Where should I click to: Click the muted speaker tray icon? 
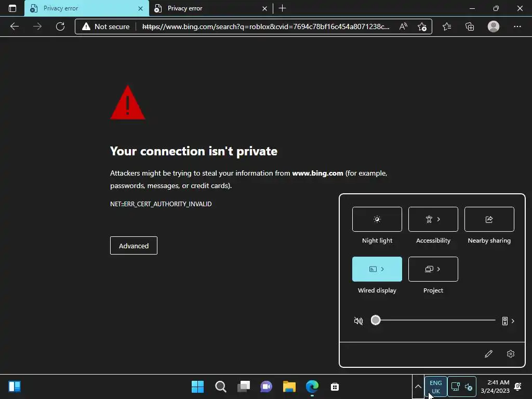coord(469,387)
